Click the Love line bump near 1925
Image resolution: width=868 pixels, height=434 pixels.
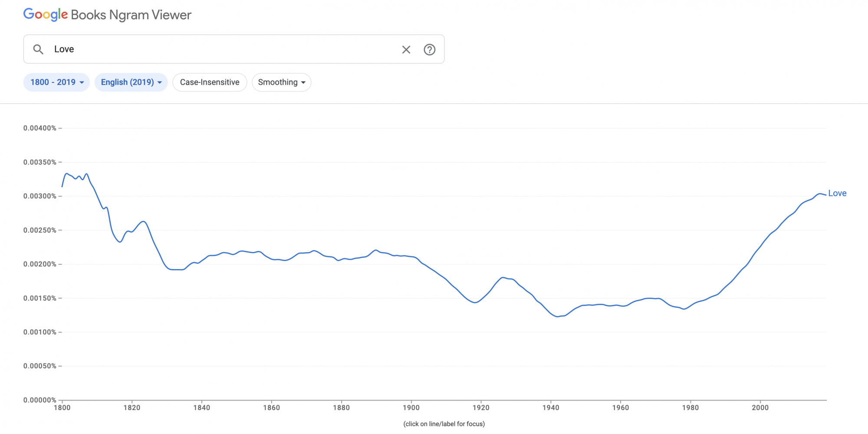pyautogui.click(x=503, y=277)
